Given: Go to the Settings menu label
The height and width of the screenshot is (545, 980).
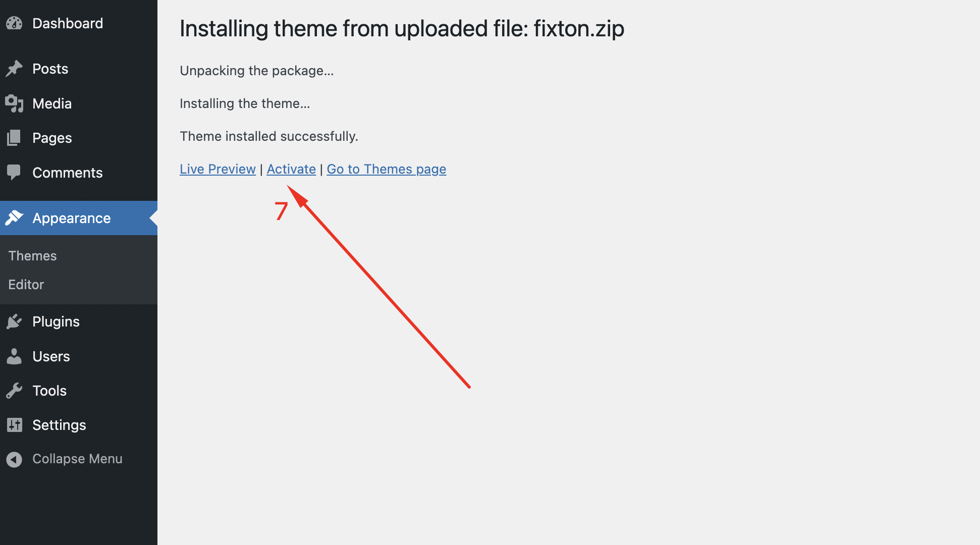Looking at the screenshot, I should [59, 425].
